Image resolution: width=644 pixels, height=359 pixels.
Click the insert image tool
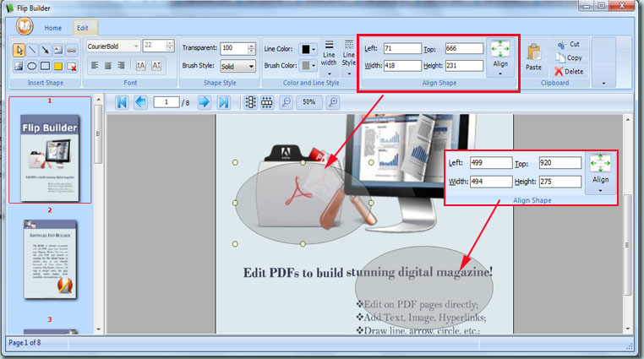click(19, 66)
